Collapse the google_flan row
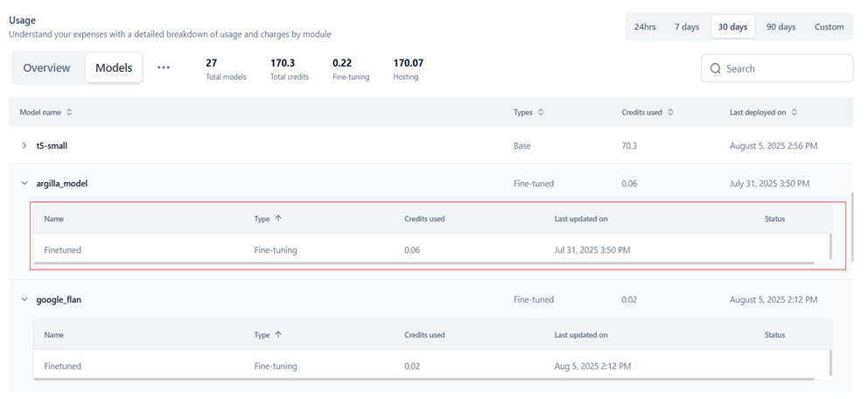The height and width of the screenshot is (399, 868). (24, 299)
